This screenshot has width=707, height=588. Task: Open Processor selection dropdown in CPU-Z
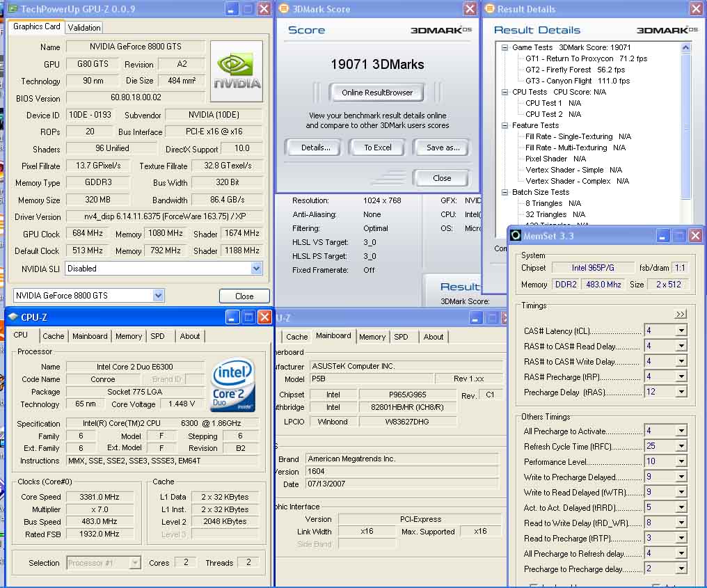click(134, 563)
